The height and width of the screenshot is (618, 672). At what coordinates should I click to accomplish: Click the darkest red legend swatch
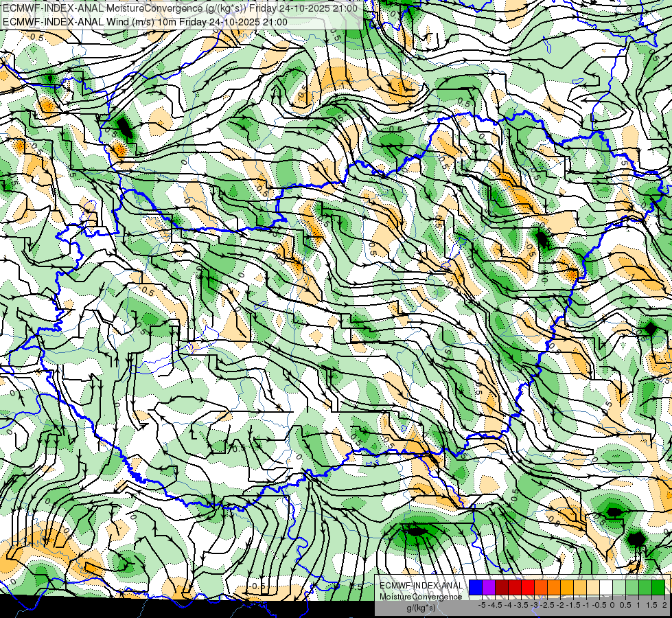coord(502,587)
